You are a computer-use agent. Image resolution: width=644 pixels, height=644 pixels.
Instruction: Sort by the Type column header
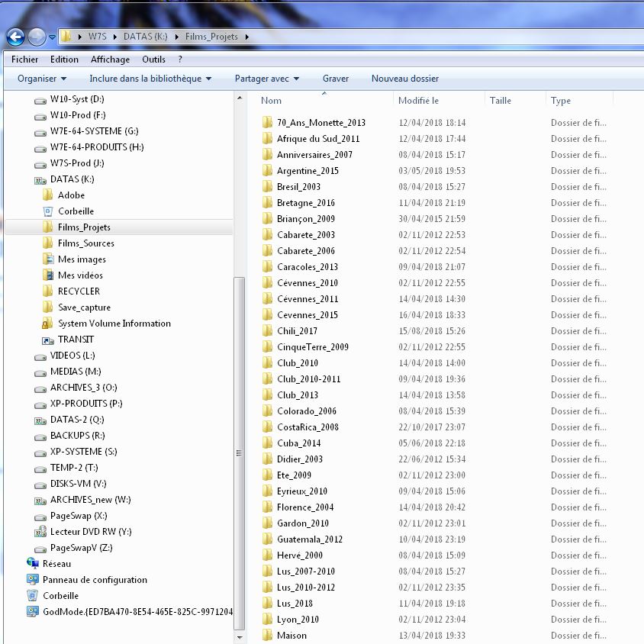[561, 101]
